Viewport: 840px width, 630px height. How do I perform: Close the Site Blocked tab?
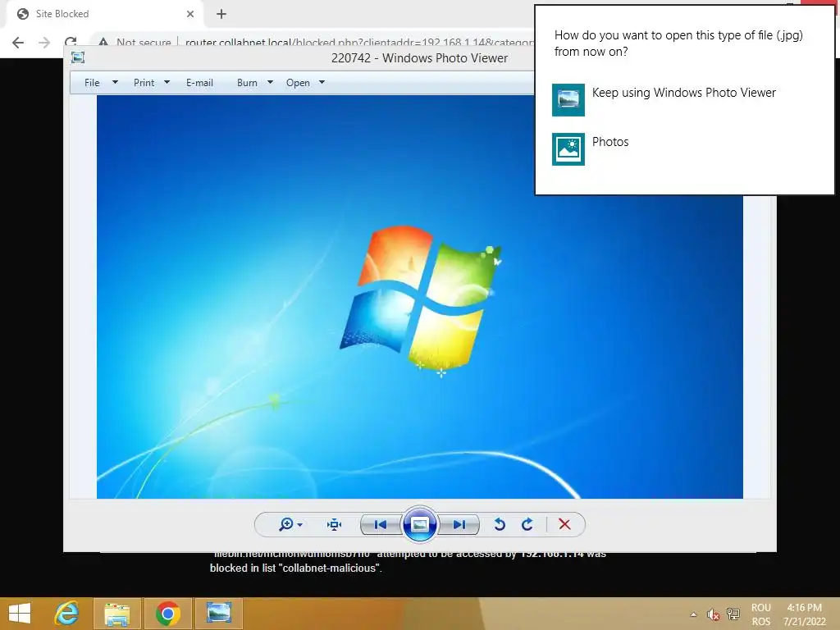[190, 14]
